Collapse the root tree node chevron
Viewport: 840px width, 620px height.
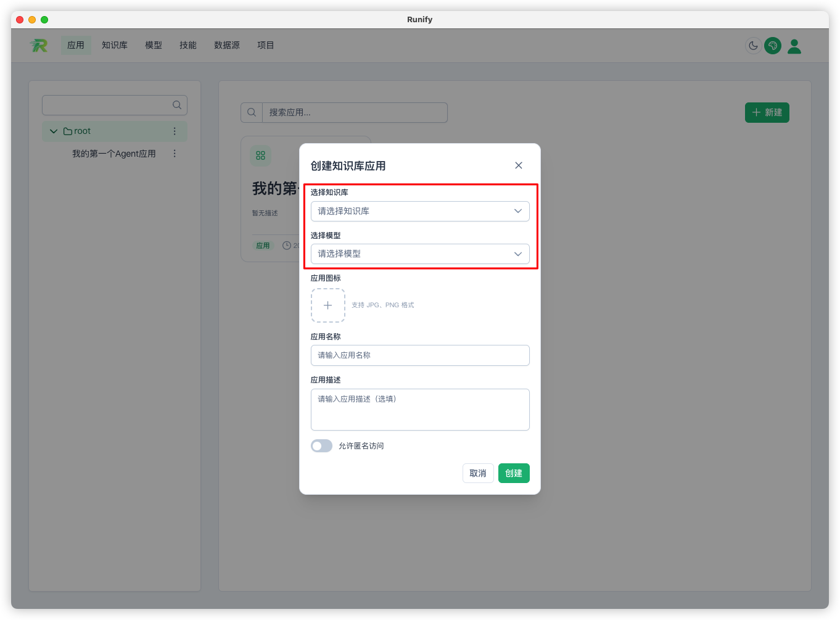pyautogui.click(x=54, y=131)
